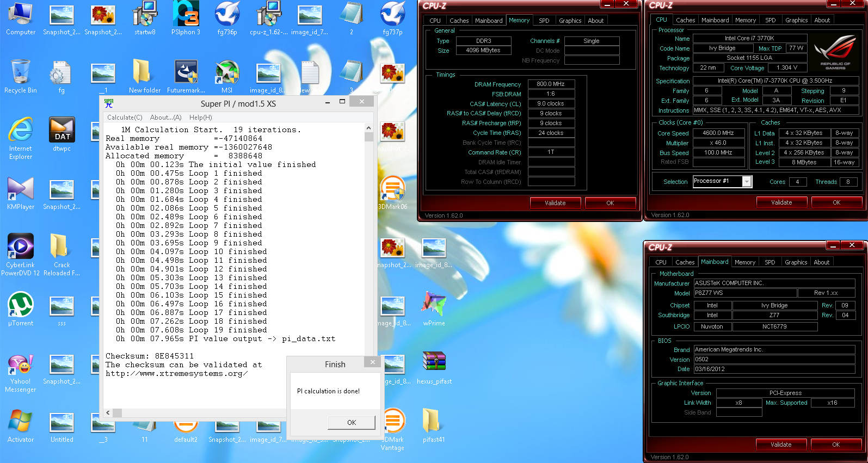Click the DRAM Frequency 800.0 MHz value
868x463 pixels.
tap(551, 84)
